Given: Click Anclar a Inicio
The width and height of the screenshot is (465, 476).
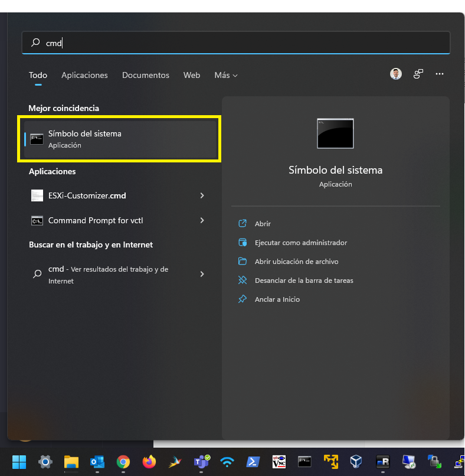Looking at the screenshot, I should coord(277,299).
